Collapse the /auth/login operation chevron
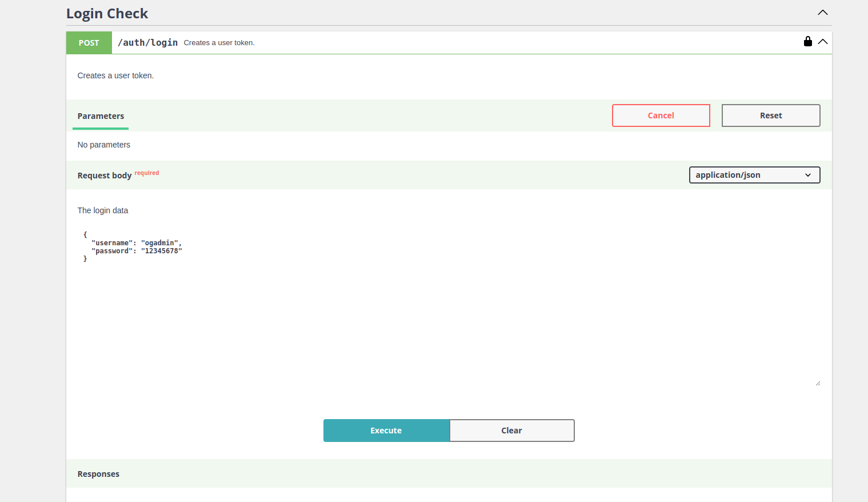Image resolution: width=868 pixels, height=502 pixels. [x=823, y=42]
